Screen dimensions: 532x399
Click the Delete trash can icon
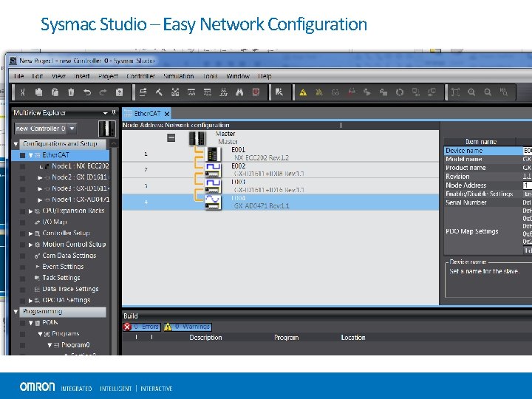[71, 92]
